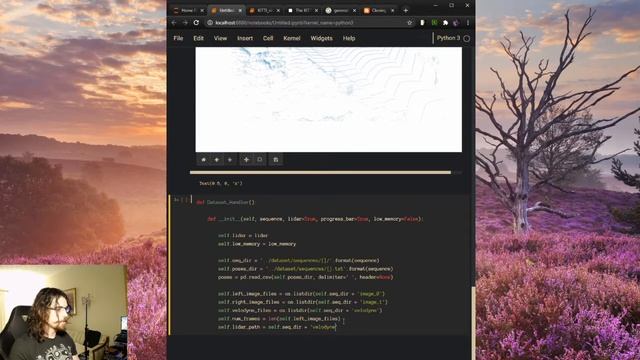
Task: Reset plot view with the Home icon
Action: (204, 160)
